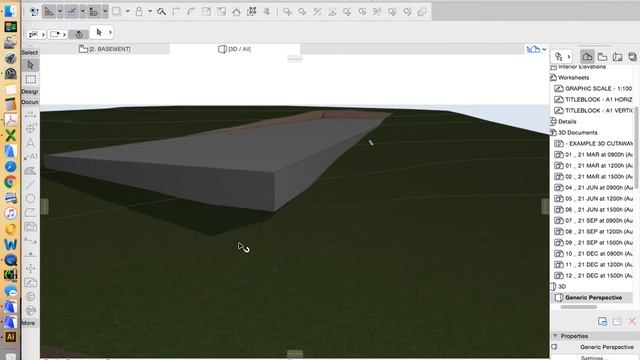Image resolution: width=640 pixels, height=360 pixels.
Task: Click More at the bottom of the toolbox
Action: [28, 323]
